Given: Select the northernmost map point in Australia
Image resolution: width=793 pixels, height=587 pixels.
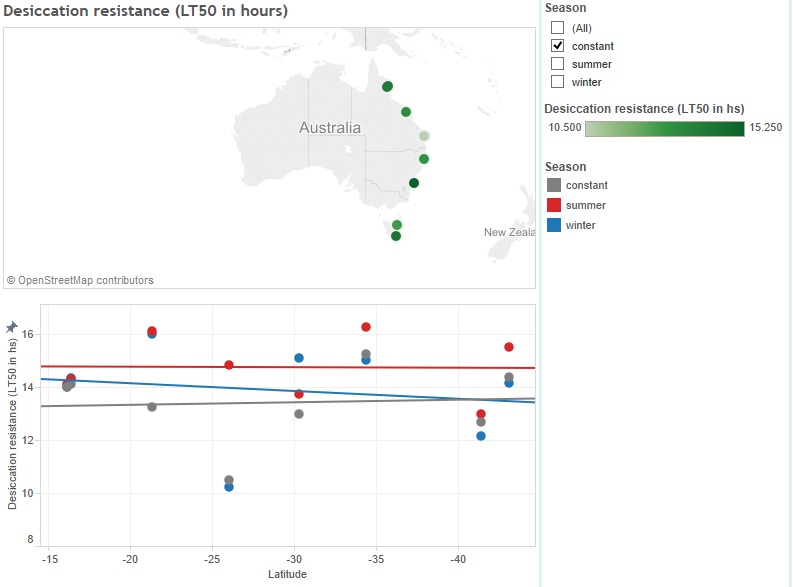Looking at the screenshot, I should point(387,86).
